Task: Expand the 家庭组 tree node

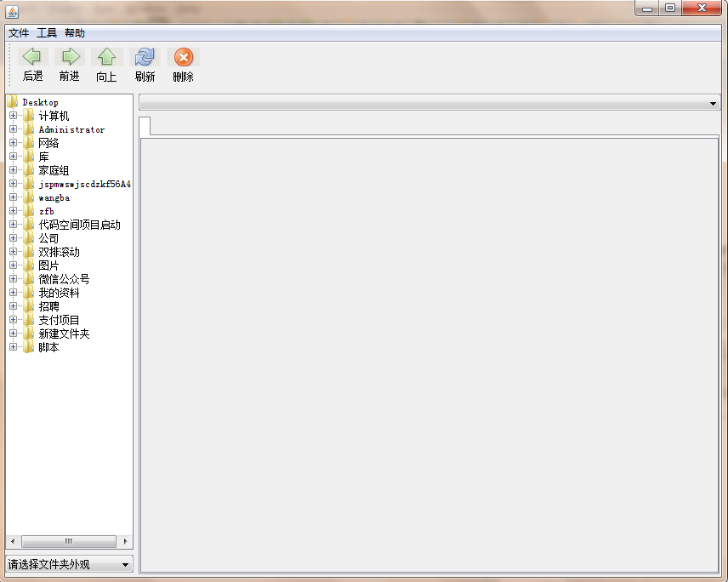Action: coord(13,169)
